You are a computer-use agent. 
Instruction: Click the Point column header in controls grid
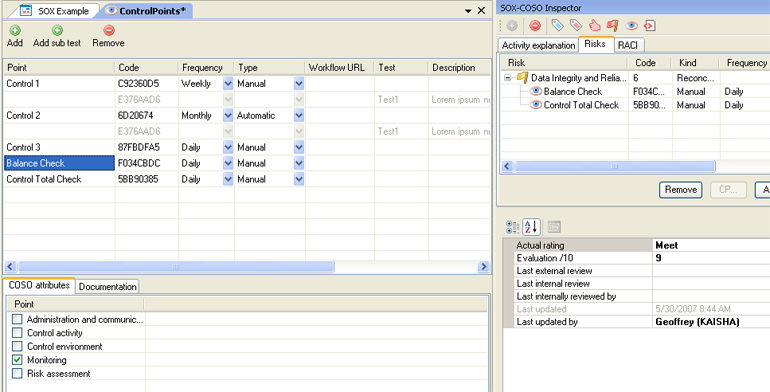59,68
